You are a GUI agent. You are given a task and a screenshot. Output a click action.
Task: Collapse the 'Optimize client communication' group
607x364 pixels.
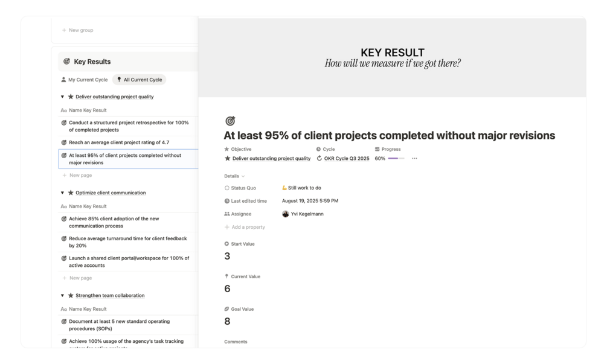(62, 193)
